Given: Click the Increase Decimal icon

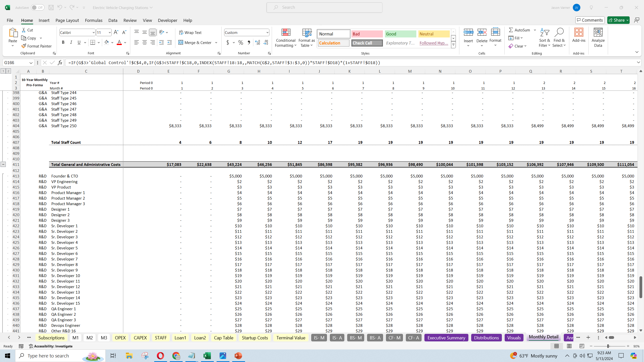Looking at the screenshot, I should pyautogui.click(x=257, y=42).
